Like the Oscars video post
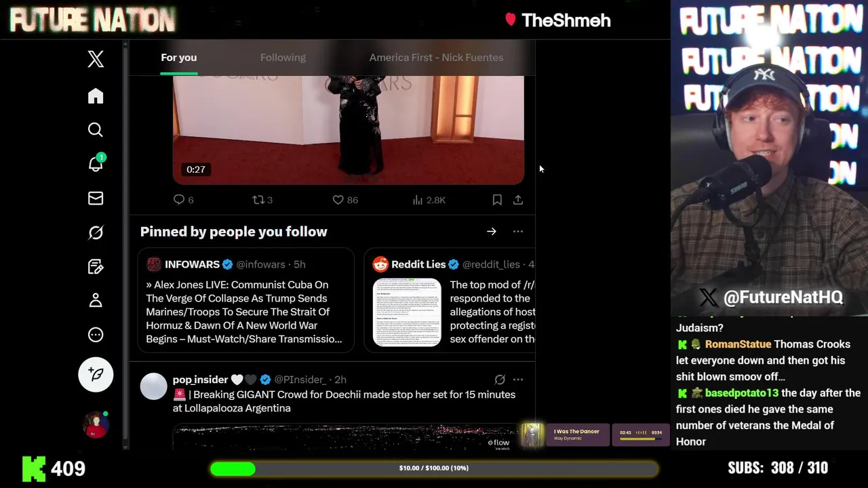Screen dimensions: 868x488 click(x=345, y=199)
